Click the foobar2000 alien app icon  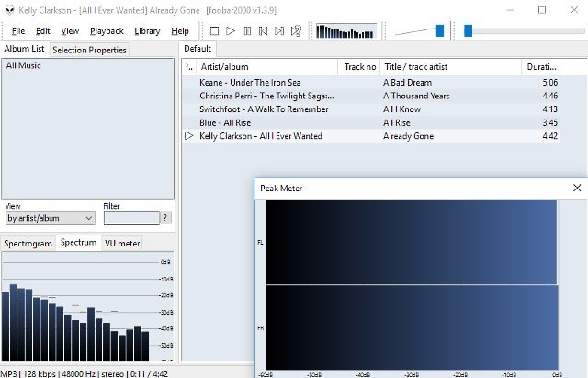(x=10, y=10)
